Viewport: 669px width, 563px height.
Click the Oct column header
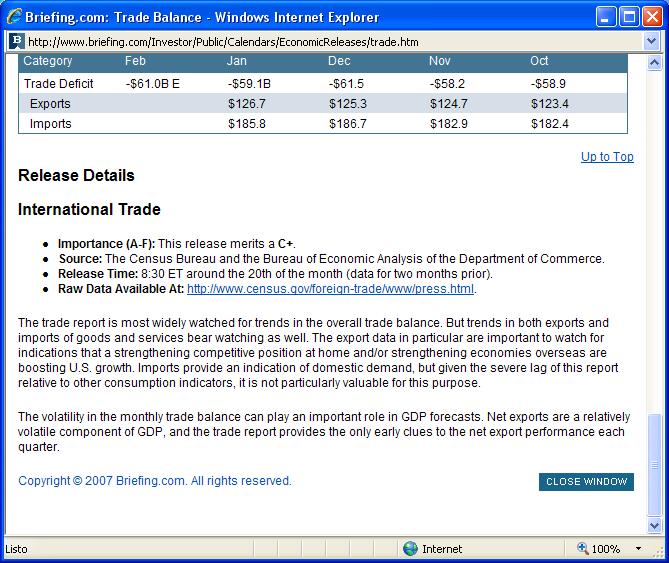click(x=539, y=61)
